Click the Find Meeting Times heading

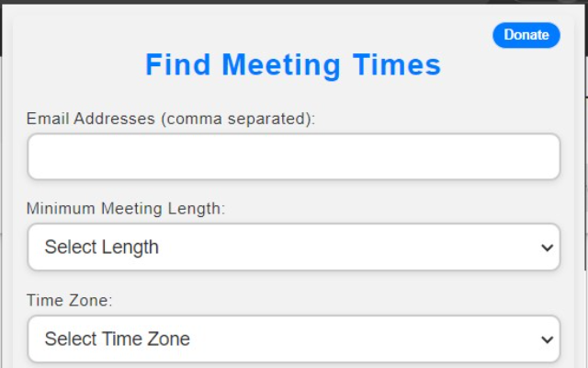pos(293,65)
